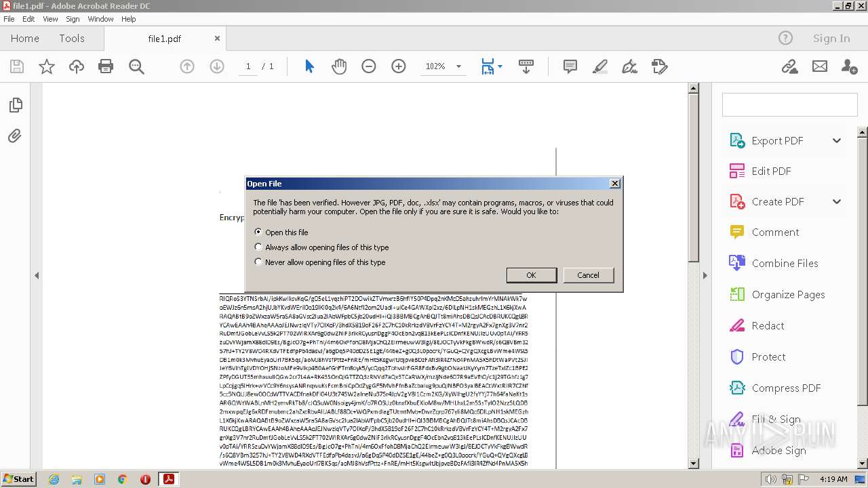Viewport: 868px width, 488px height.
Task: Zoom out with the minus icon
Action: point(369,66)
